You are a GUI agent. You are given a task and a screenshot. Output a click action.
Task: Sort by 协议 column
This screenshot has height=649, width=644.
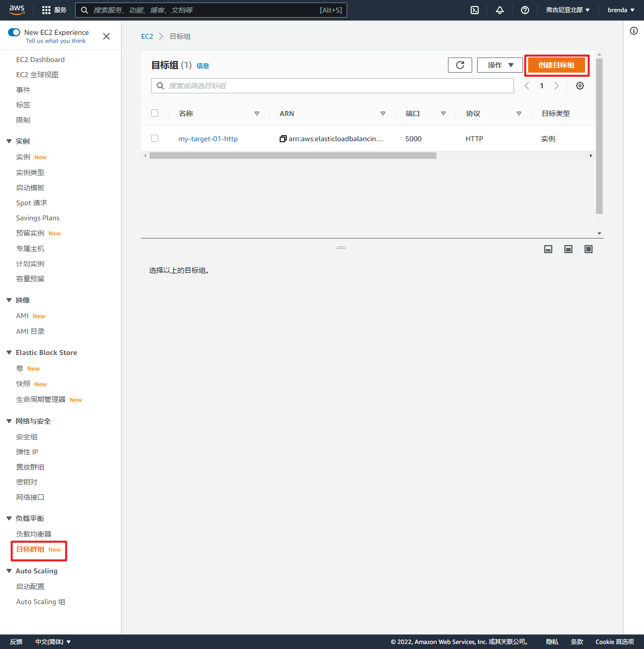(x=519, y=113)
